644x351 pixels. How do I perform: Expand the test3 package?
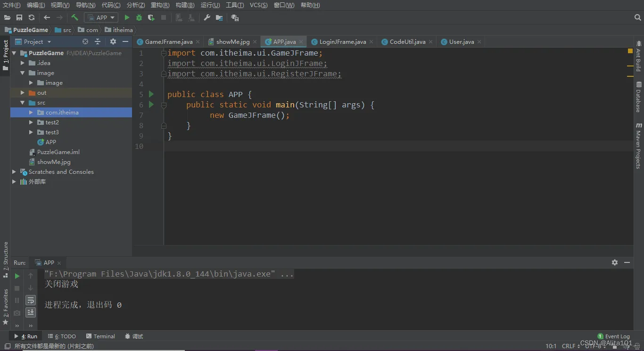point(31,132)
